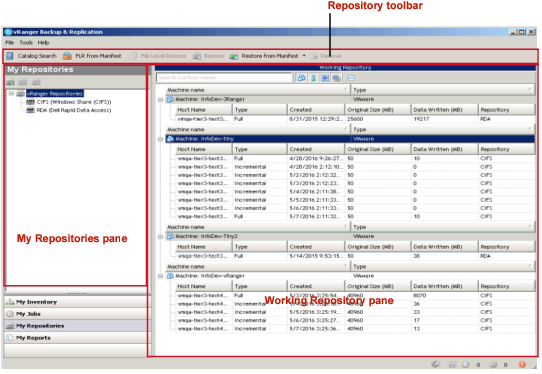Click the red alert icon in status bar
Image resolution: width=542 pixels, height=374 pixels.
pyautogui.click(x=522, y=364)
